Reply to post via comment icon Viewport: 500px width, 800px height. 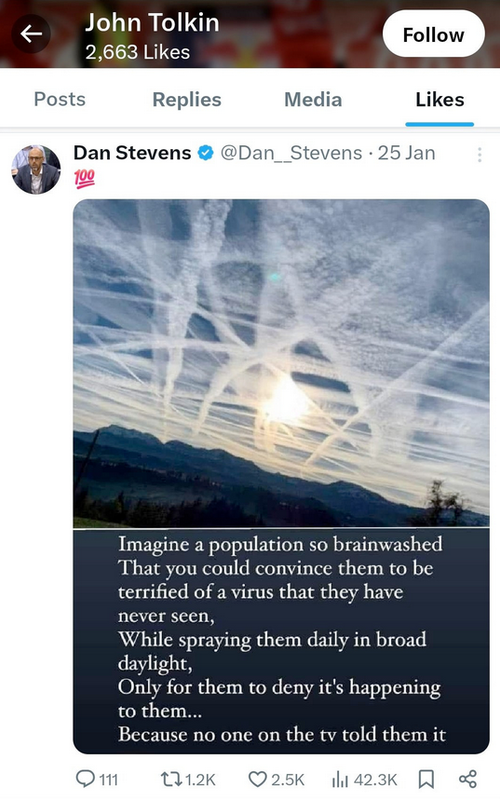[x=85, y=779]
